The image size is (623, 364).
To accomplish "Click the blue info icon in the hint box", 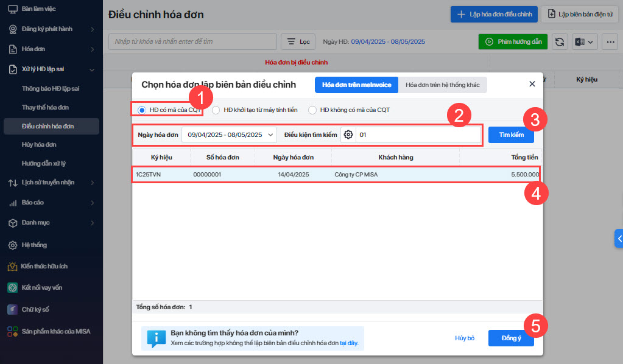I will [156, 338].
